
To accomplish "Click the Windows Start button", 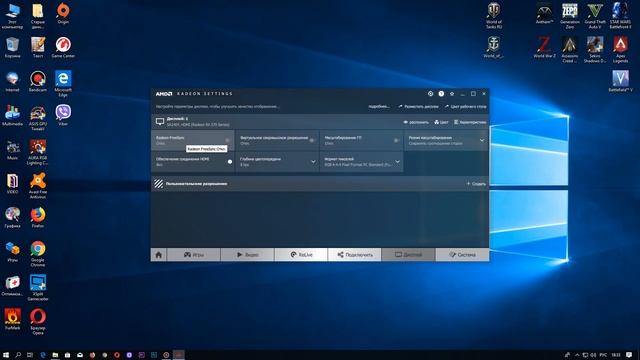I will pyautogui.click(x=6, y=355).
